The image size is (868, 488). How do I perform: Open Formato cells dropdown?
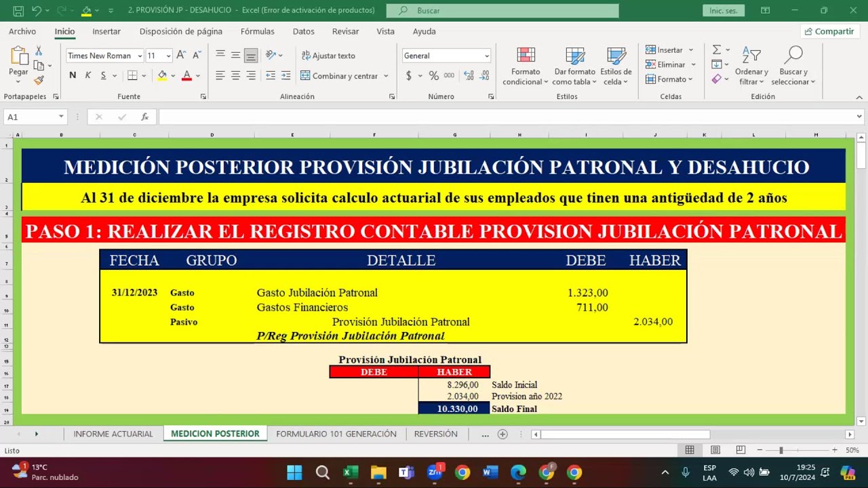669,79
